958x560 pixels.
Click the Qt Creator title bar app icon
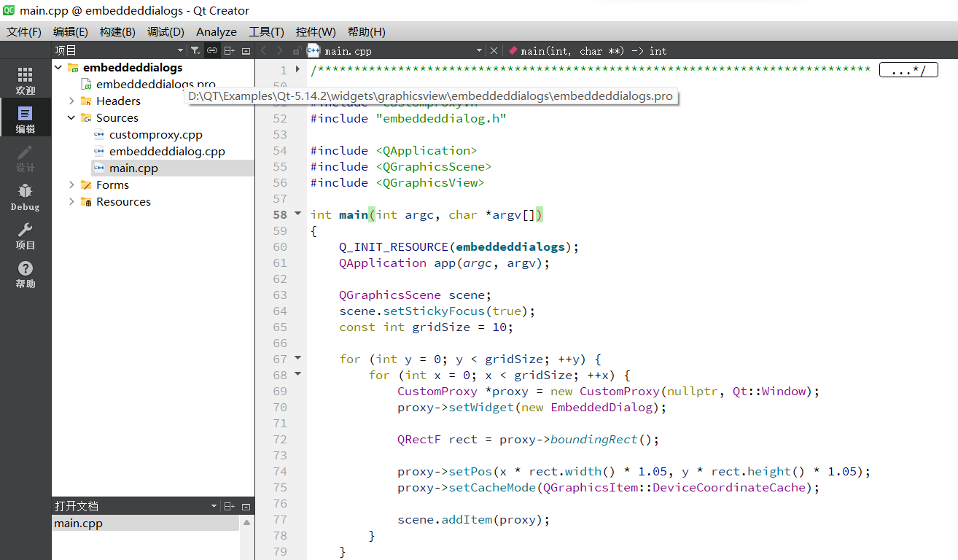9,10
